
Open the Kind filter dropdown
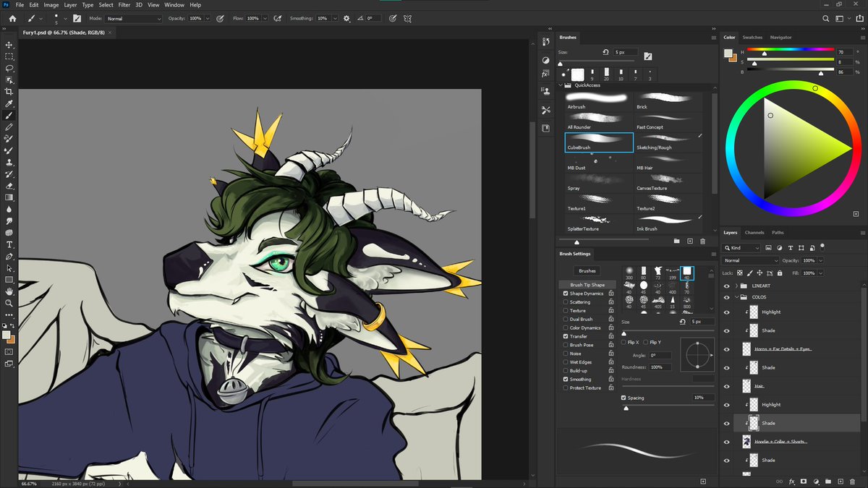point(741,248)
